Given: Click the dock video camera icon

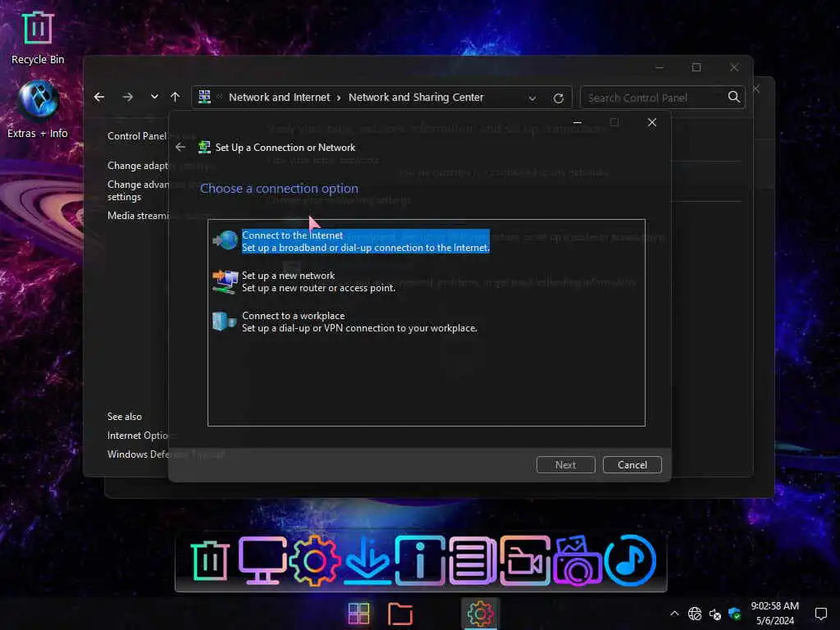Looking at the screenshot, I should (x=525, y=561).
